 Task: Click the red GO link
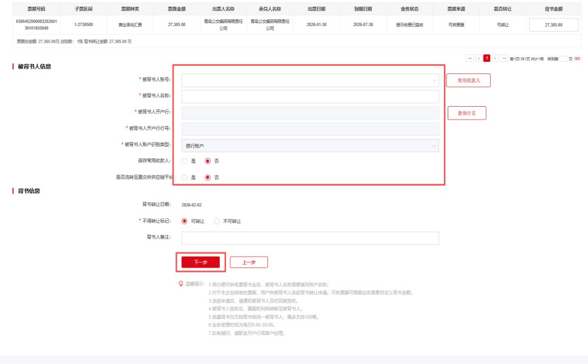coord(577,59)
